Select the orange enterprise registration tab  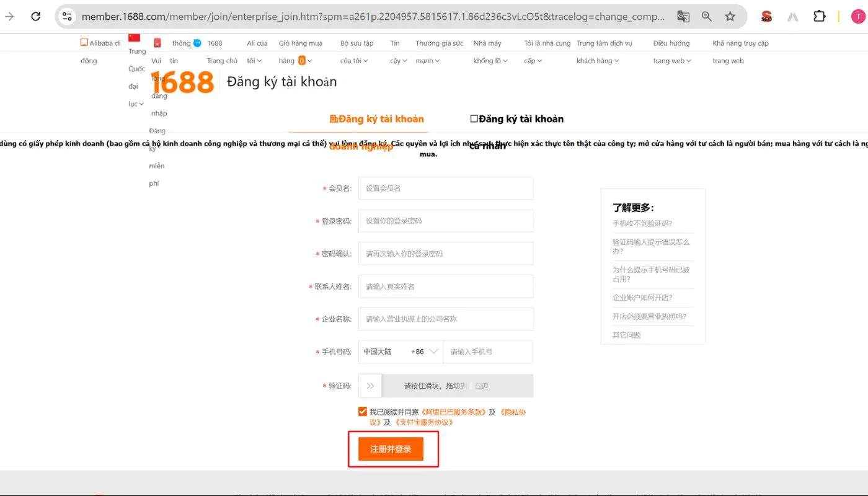[x=376, y=119]
